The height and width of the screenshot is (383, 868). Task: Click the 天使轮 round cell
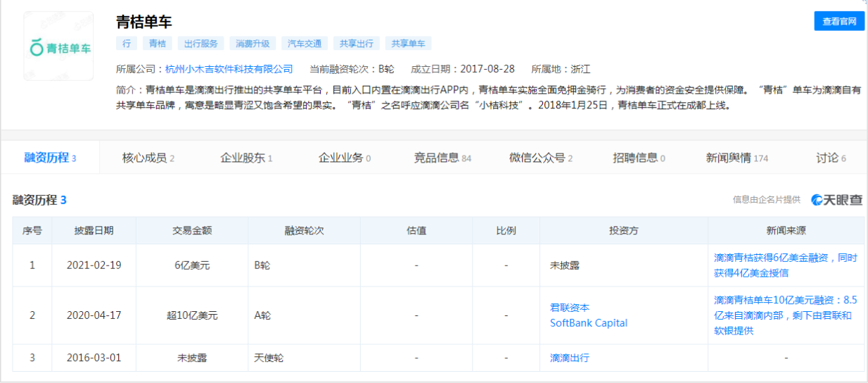[304, 358]
